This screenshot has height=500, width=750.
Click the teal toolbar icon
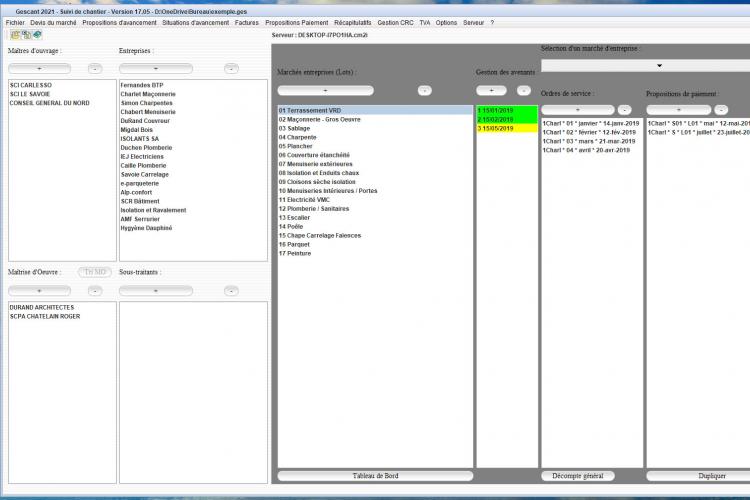pyautogui.click(x=37, y=35)
